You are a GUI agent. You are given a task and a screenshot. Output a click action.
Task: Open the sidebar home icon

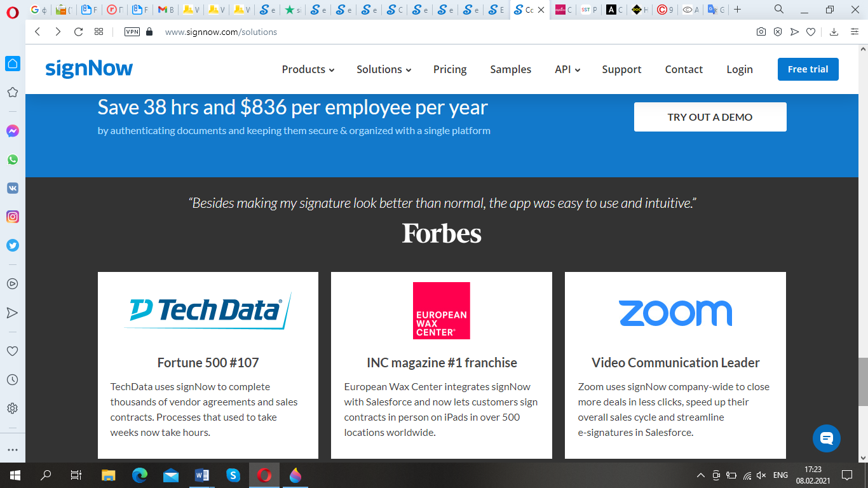tap(13, 64)
